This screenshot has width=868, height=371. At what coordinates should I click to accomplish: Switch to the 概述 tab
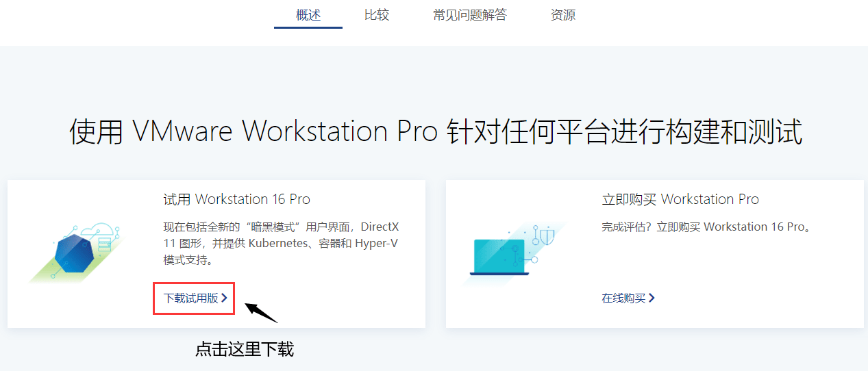pyautogui.click(x=308, y=15)
